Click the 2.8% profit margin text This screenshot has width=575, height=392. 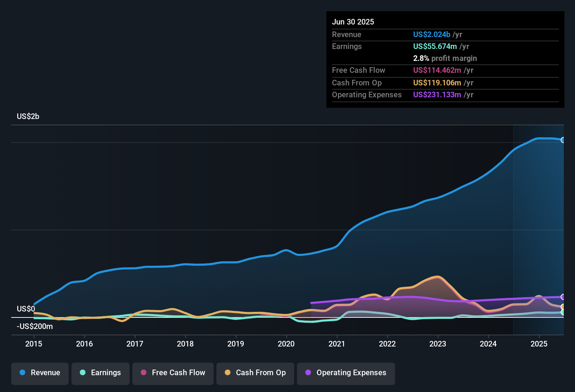tap(445, 58)
